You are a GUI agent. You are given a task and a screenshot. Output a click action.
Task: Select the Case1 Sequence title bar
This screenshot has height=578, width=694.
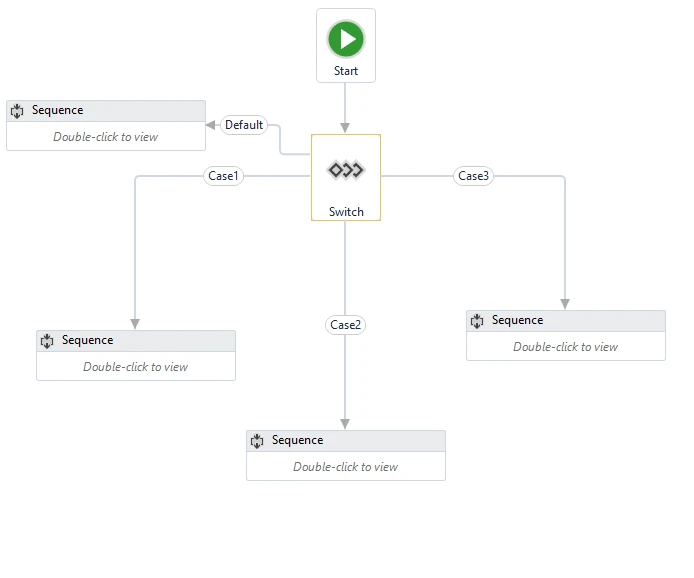click(136, 341)
